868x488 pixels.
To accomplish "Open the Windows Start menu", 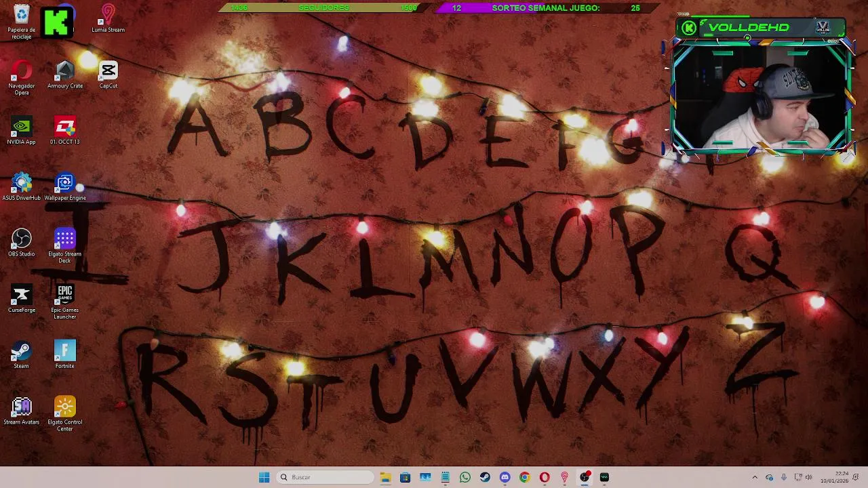I will point(264,477).
